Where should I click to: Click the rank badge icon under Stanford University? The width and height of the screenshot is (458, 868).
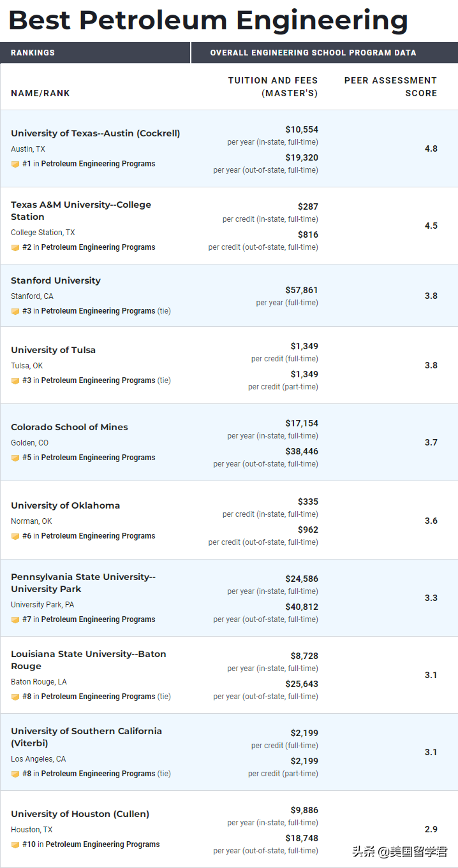15,312
